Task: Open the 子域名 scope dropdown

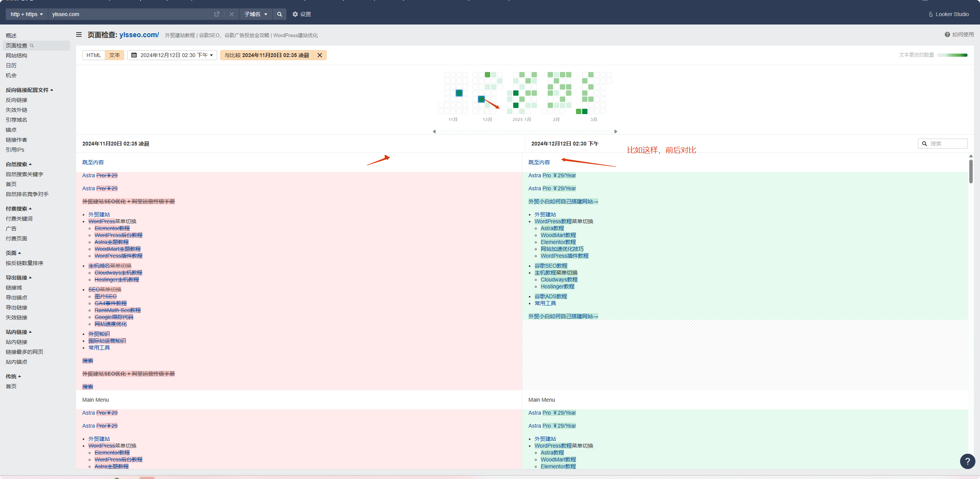Action: [x=255, y=14]
